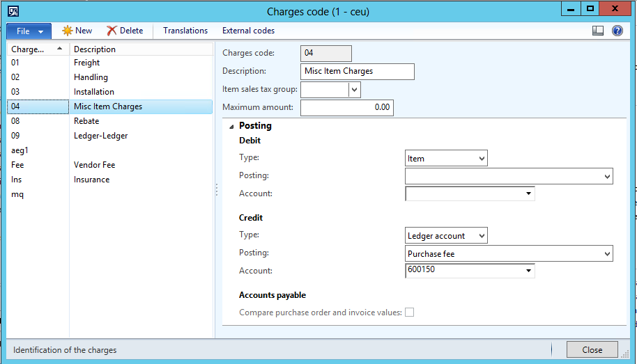Click the Maximum amount input field
Image resolution: width=637 pixels, height=364 pixels.
click(x=346, y=108)
